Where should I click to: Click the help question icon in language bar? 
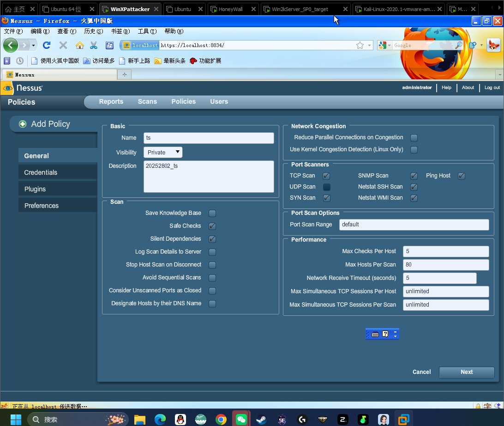tap(385, 334)
